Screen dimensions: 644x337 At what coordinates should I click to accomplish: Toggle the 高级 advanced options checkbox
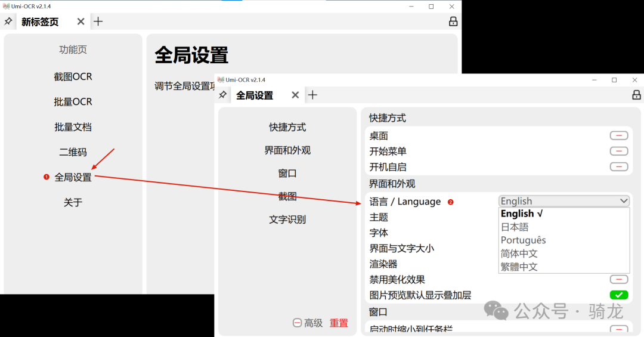tap(298, 323)
